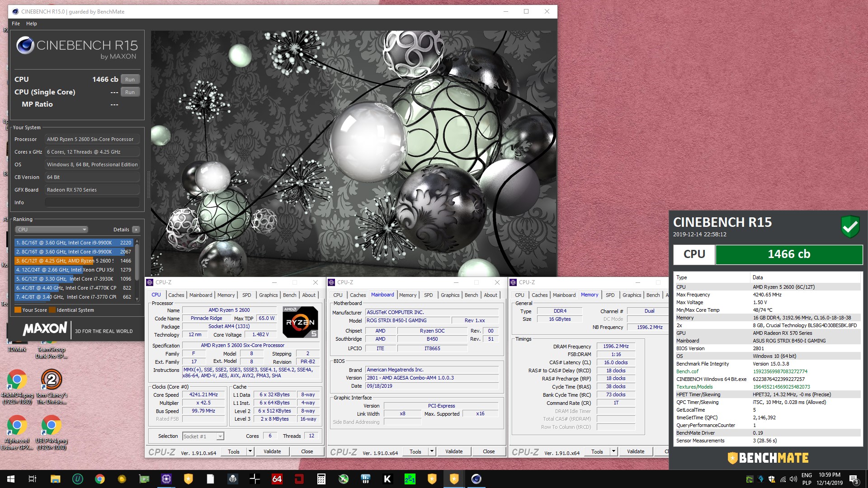Open the Action Center notifications

pyautogui.click(x=854, y=479)
